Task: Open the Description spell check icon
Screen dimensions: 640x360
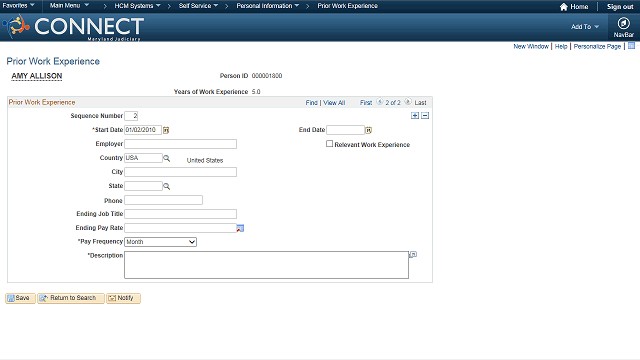Action: (413, 255)
